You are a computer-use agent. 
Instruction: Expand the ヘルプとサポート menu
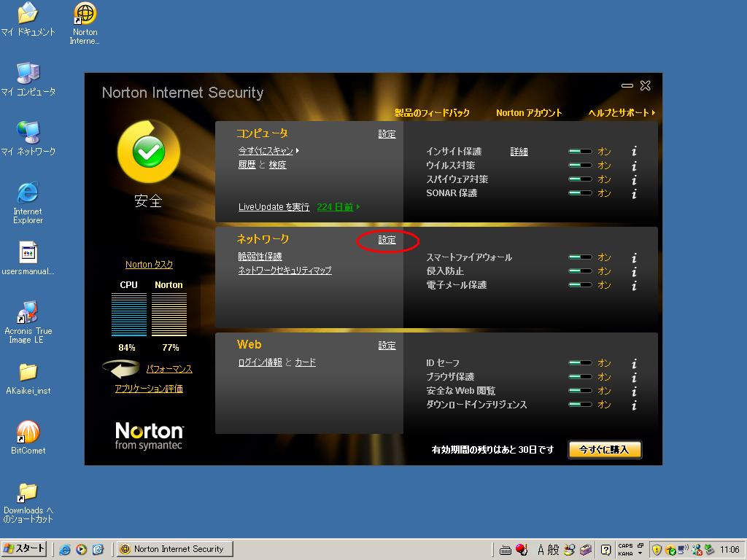[x=622, y=113]
